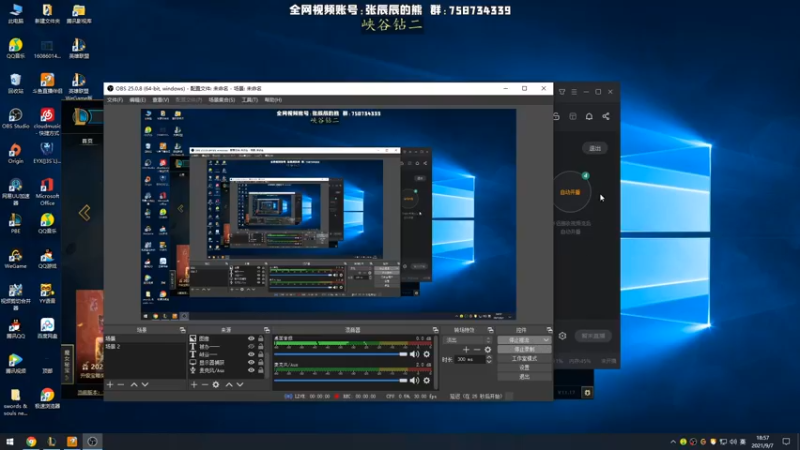Open the 文件(F) menu in OBS
This screenshot has height=450, width=800.
[115, 100]
